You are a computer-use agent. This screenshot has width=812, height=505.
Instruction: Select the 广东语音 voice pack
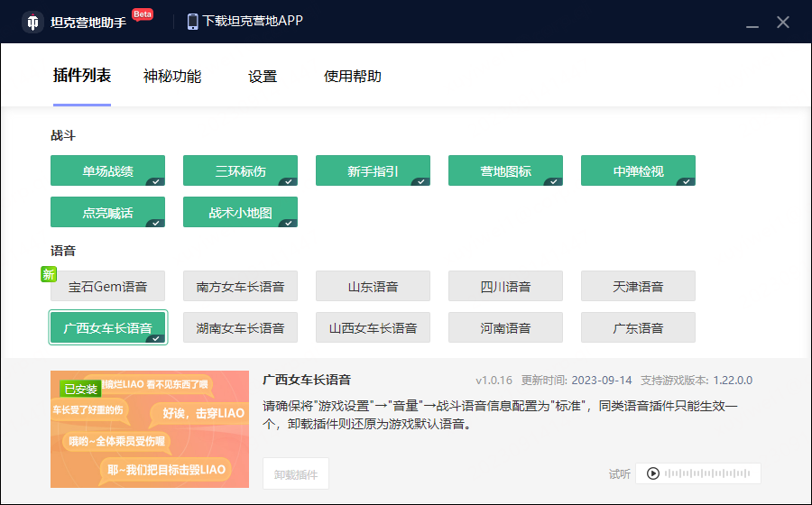(x=638, y=327)
